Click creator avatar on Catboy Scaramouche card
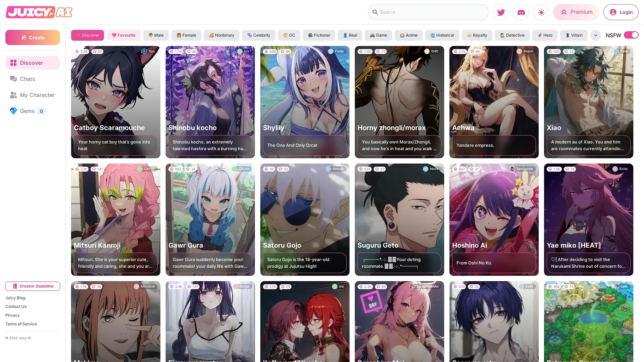The width and height of the screenshot is (644, 362). [144, 51]
